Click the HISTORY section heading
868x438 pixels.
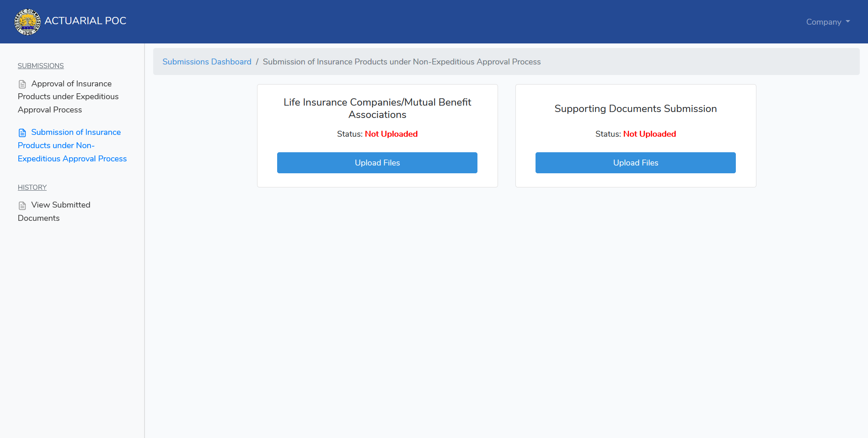point(32,187)
